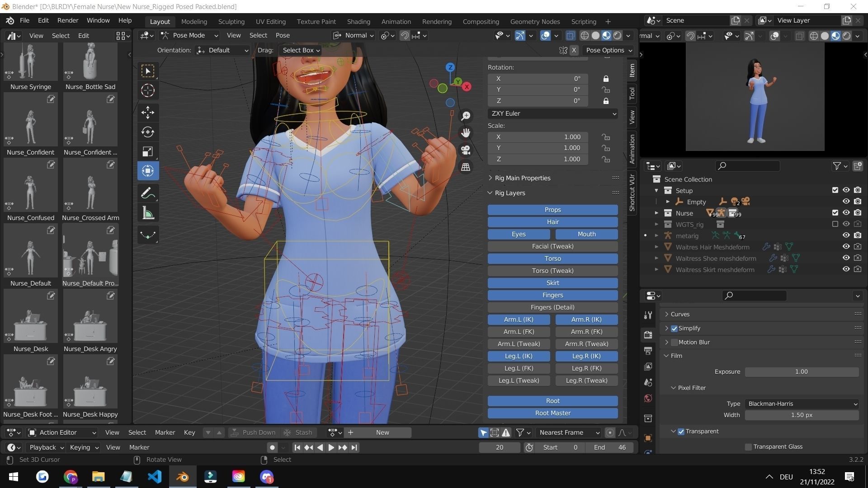Image resolution: width=868 pixels, height=488 pixels.
Task: Select the Transform tool
Action: coord(148,171)
